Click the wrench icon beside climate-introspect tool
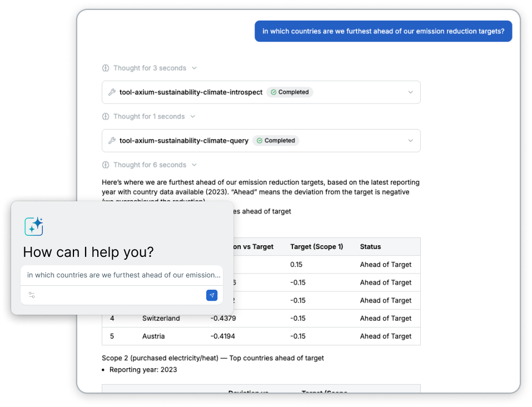This screenshot has width=532, height=407. point(112,92)
